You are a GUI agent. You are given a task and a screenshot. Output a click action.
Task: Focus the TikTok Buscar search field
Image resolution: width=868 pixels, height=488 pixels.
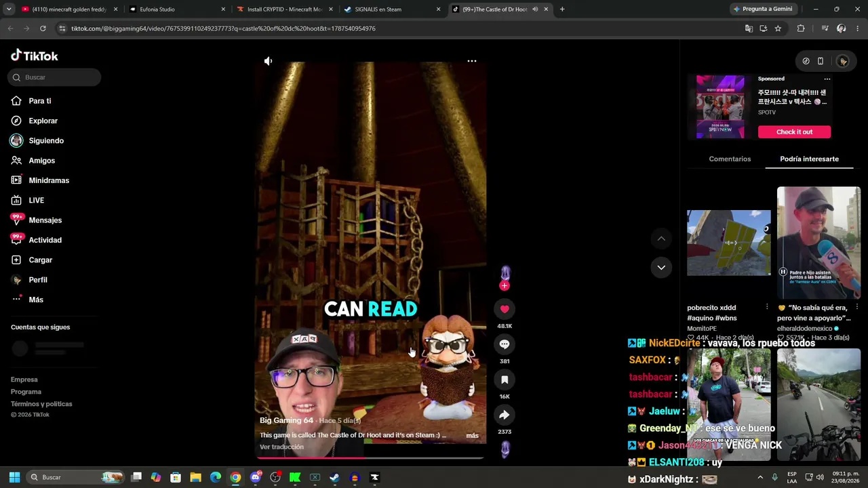(x=54, y=77)
